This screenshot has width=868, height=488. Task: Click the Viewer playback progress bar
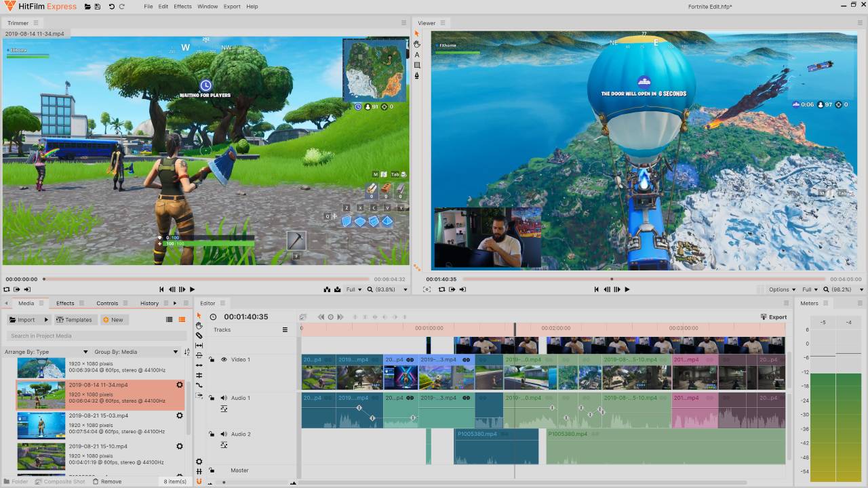coord(643,279)
